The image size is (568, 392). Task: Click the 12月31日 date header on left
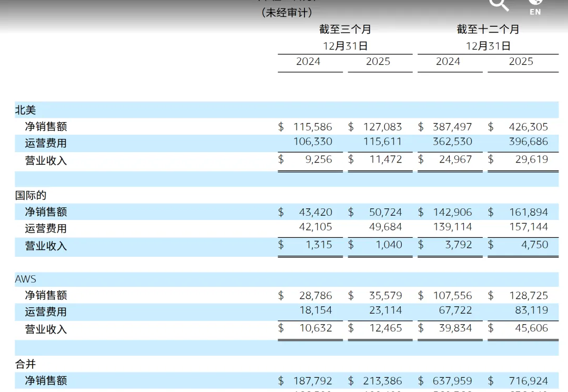tap(344, 46)
